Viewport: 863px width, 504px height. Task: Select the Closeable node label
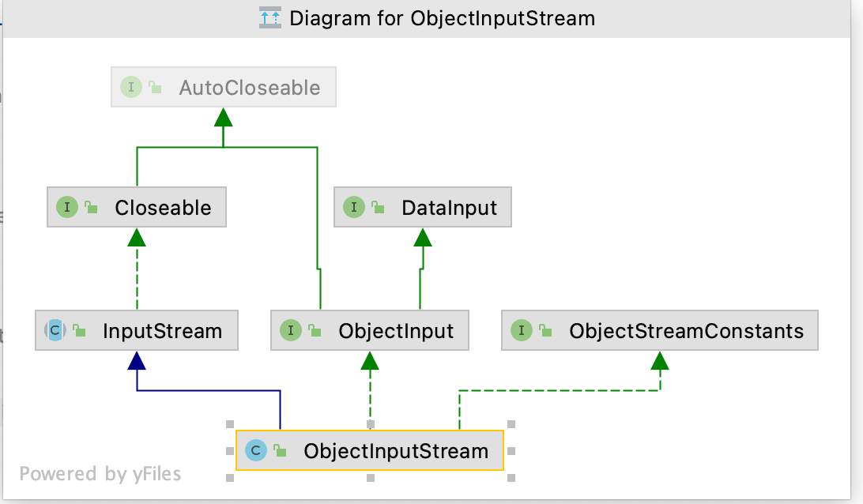tap(163, 208)
